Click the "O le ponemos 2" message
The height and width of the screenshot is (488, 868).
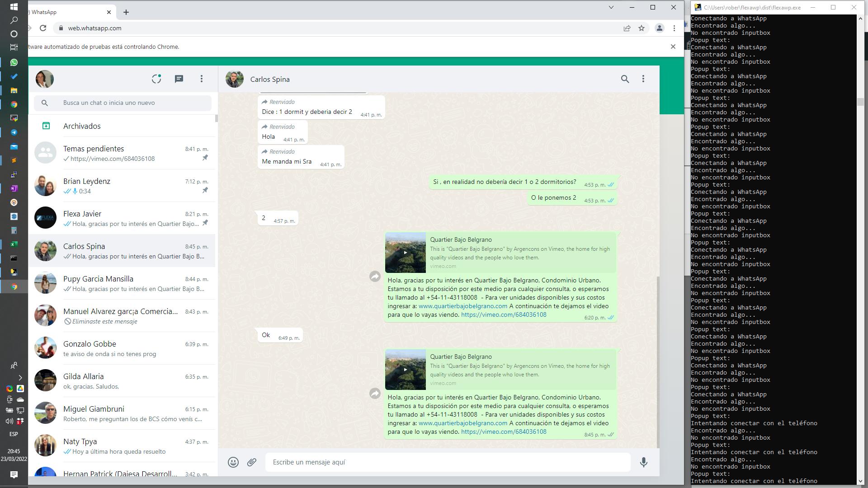tap(572, 198)
